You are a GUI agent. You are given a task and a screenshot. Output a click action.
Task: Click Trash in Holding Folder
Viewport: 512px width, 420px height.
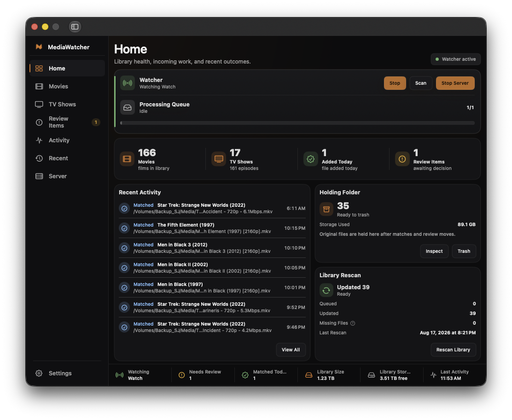(464, 251)
